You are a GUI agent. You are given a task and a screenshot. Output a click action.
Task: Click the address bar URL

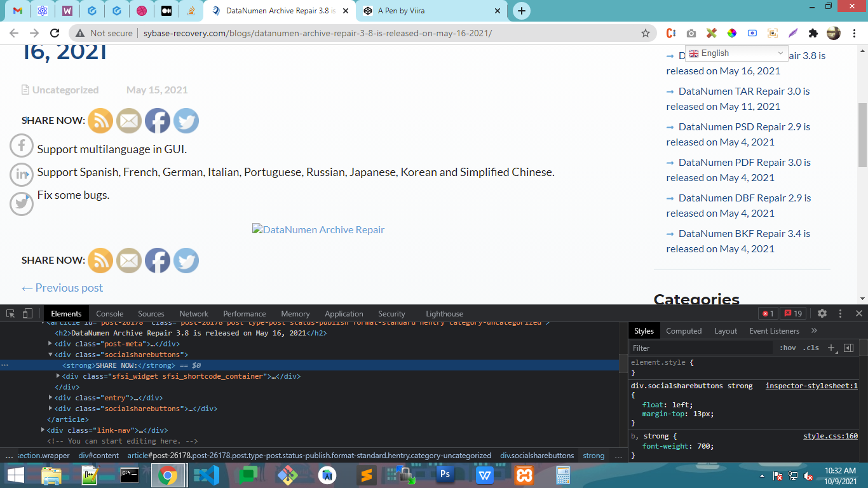318,33
